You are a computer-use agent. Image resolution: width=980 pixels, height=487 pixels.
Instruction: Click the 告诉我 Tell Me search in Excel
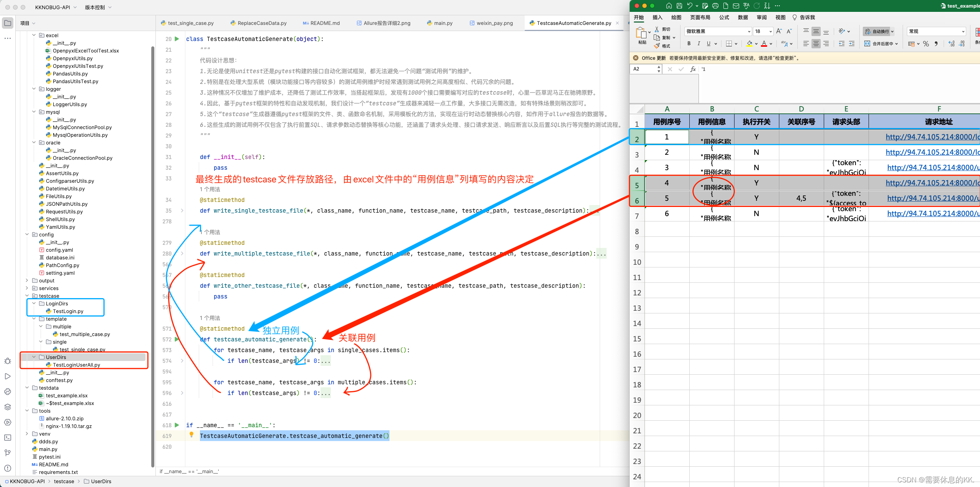tap(804, 17)
